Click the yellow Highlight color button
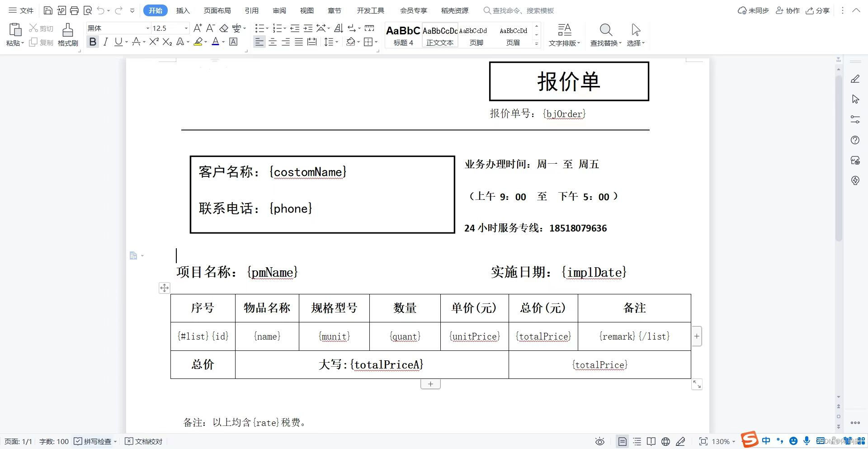Screen dimensions: 868x449 point(198,42)
